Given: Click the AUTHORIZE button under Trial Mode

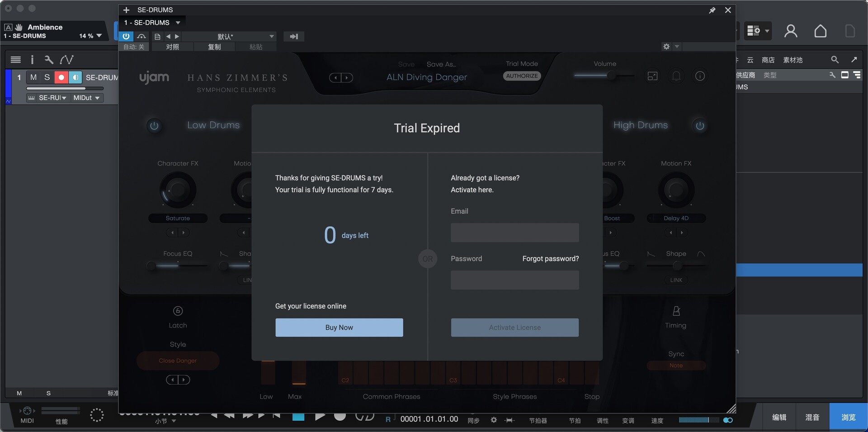Looking at the screenshot, I should 522,76.
